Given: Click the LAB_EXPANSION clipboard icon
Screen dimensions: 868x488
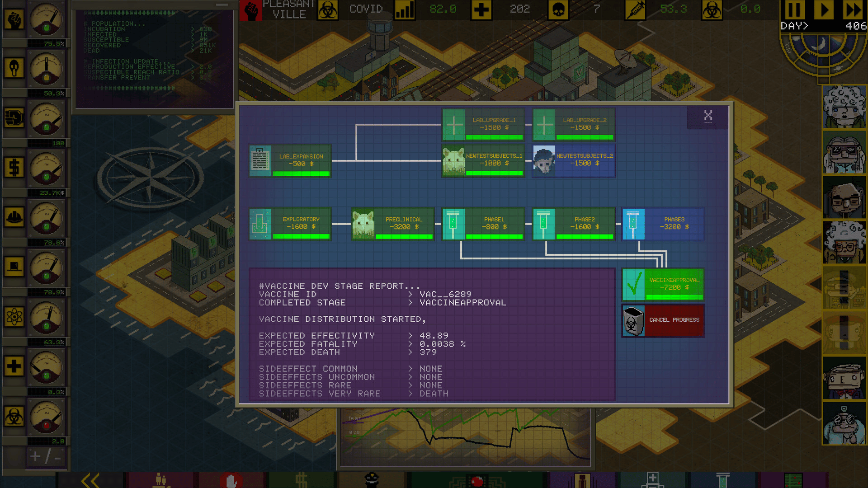Looking at the screenshot, I should (260, 160).
